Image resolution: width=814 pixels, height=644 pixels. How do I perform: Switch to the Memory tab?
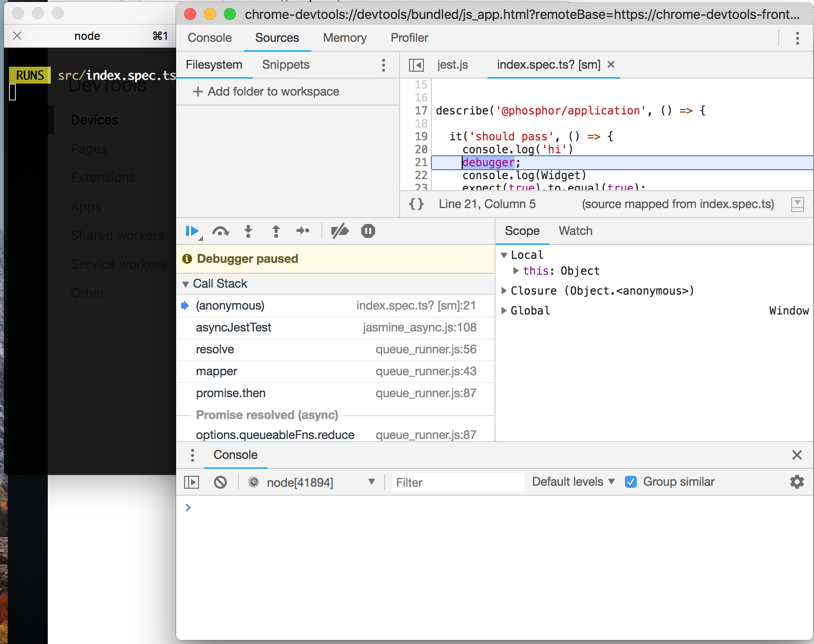[x=344, y=38]
